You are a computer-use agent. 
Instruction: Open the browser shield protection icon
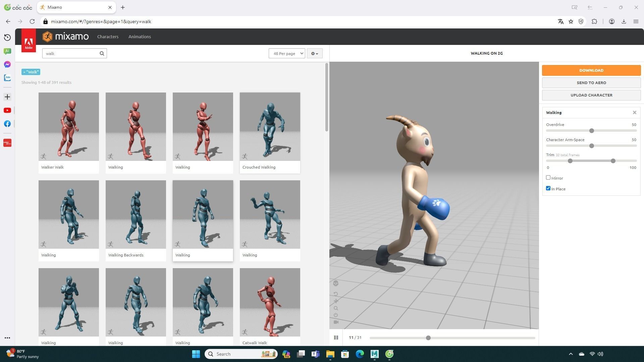click(x=581, y=21)
